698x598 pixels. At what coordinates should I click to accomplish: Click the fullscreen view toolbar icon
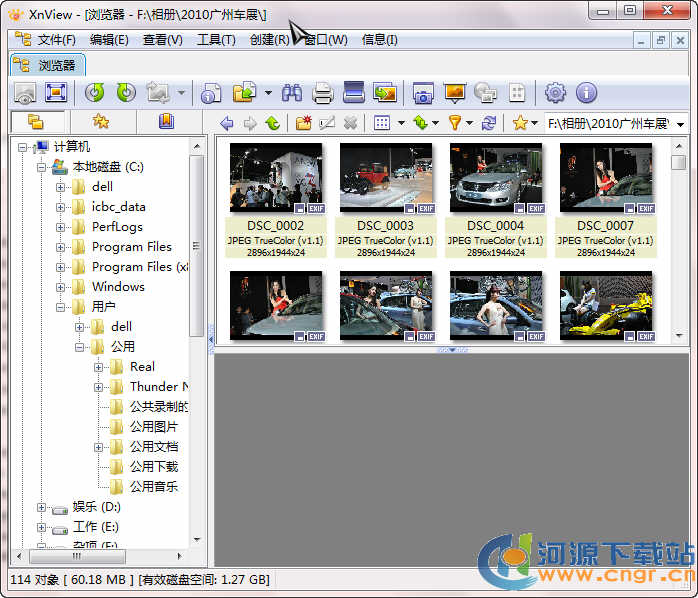(56, 93)
